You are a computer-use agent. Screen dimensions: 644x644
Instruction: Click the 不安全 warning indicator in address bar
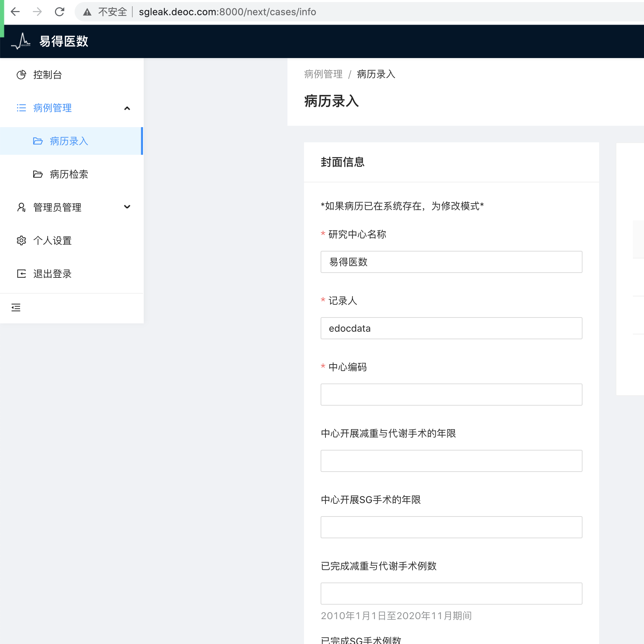coord(104,11)
